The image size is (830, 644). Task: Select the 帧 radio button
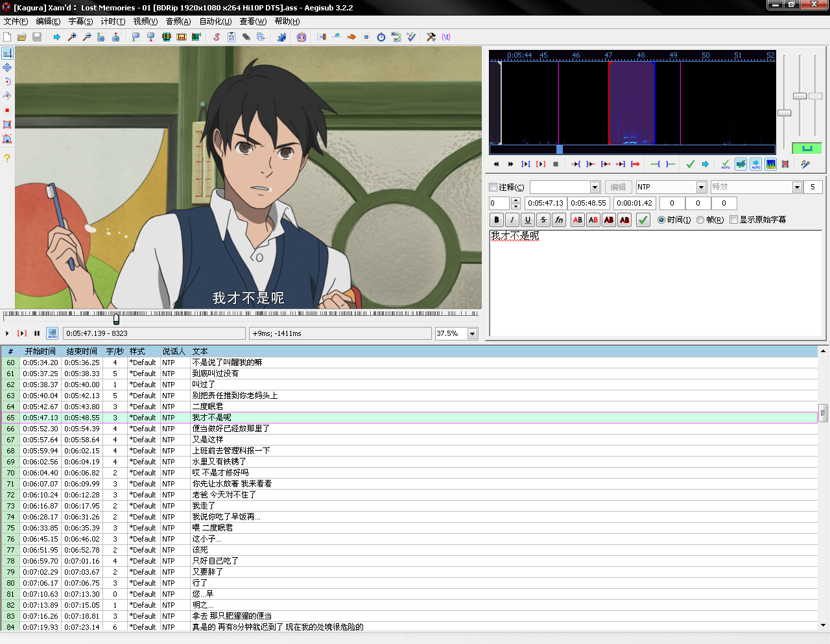(700, 220)
